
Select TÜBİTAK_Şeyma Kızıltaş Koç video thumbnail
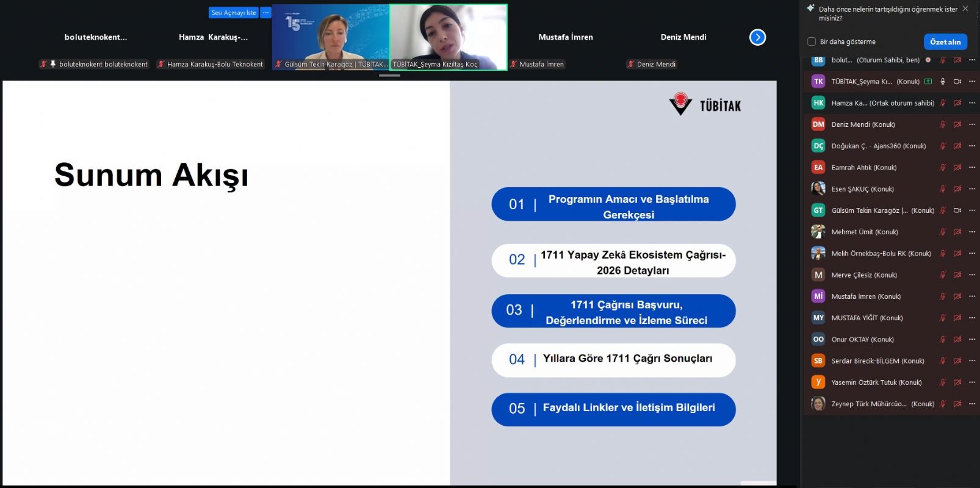[449, 37]
